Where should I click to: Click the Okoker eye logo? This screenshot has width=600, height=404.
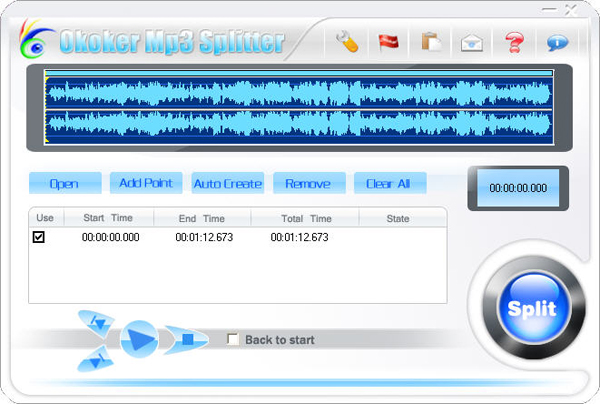tap(35, 41)
